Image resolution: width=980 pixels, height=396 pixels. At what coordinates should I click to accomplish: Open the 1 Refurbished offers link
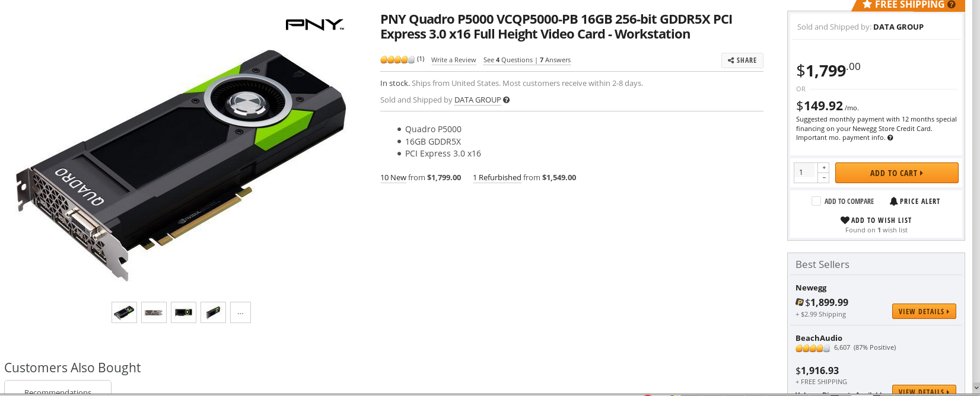click(497, 178)
